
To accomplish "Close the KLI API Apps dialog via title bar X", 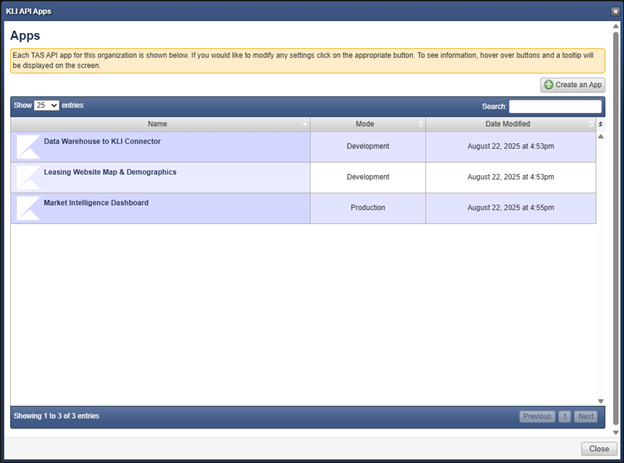I will [x=615, y=10].
